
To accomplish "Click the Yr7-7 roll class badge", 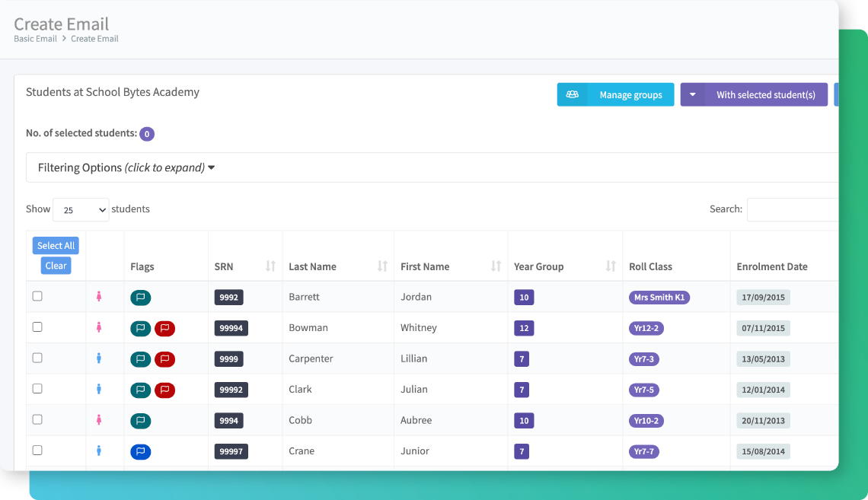I will pos(644,452).
